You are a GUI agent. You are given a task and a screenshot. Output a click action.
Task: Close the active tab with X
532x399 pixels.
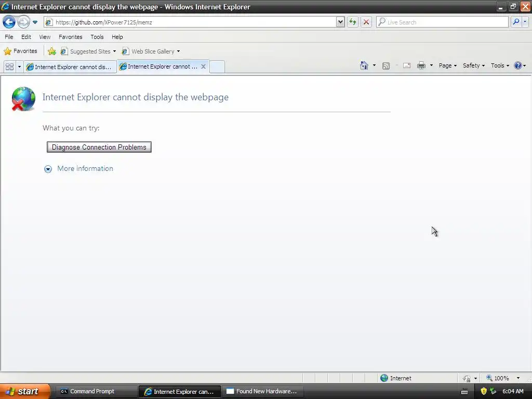(x=203, y=66)
